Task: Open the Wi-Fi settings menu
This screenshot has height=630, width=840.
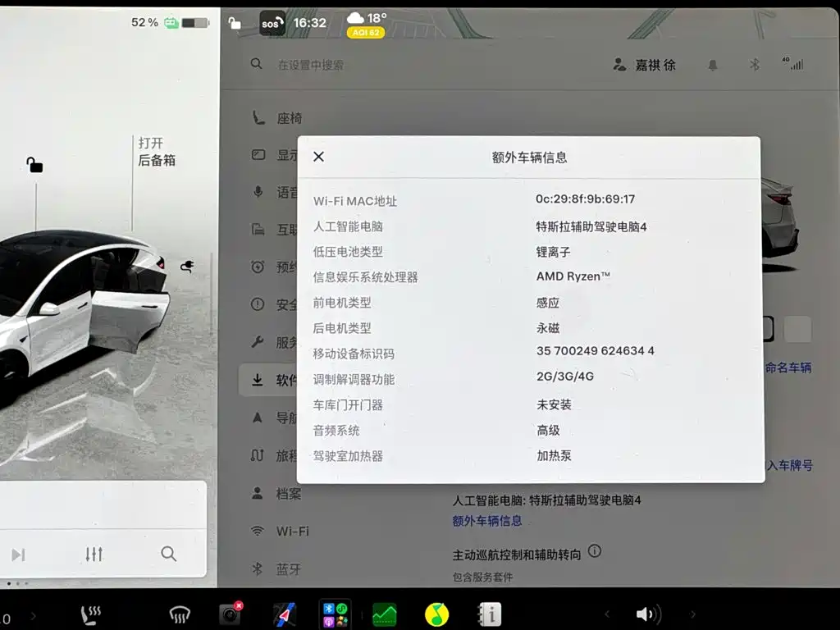Action: point(281,531)
